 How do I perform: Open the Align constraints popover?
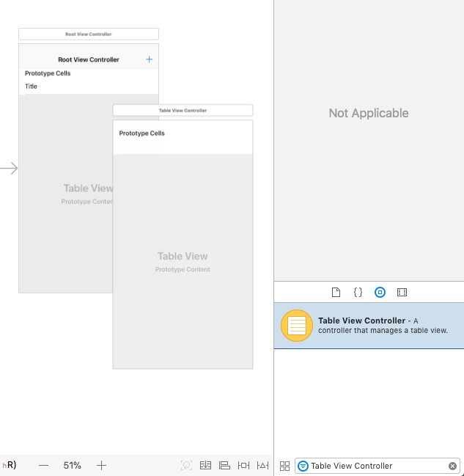point(224,466)
